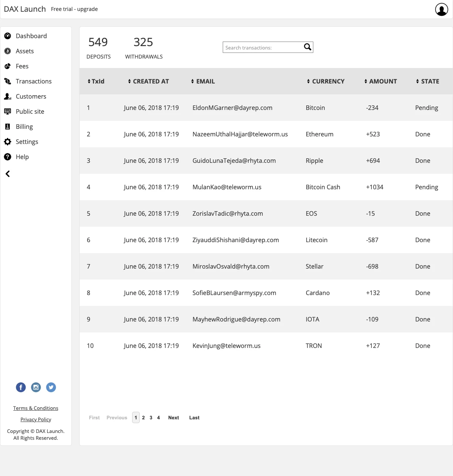Sort by STATE column

point(427,81)
